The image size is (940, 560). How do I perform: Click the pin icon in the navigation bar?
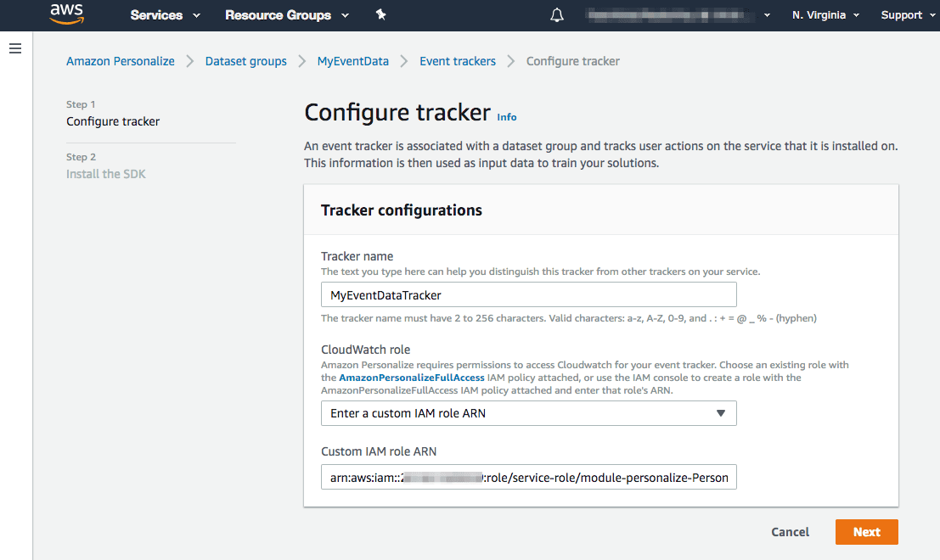380,14
